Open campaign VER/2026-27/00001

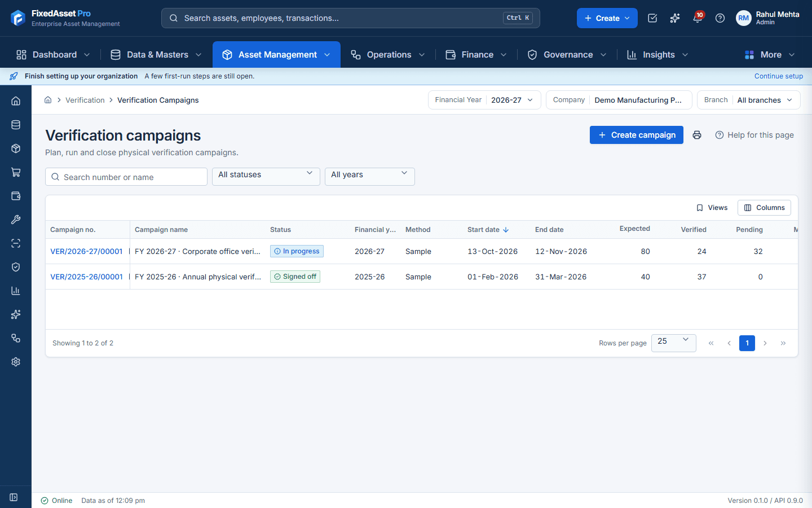(86, 251)
